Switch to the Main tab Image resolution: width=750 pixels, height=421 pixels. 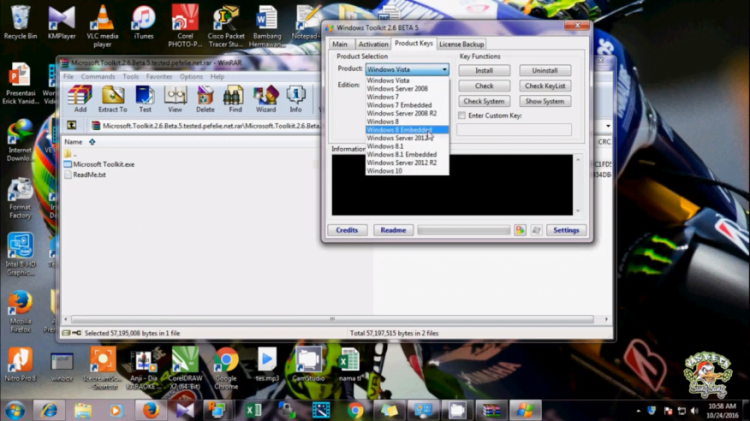340,44
